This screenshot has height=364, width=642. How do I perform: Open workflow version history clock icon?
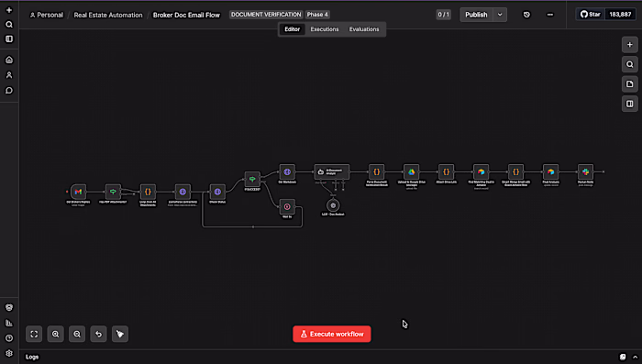(x=526, y=15)
